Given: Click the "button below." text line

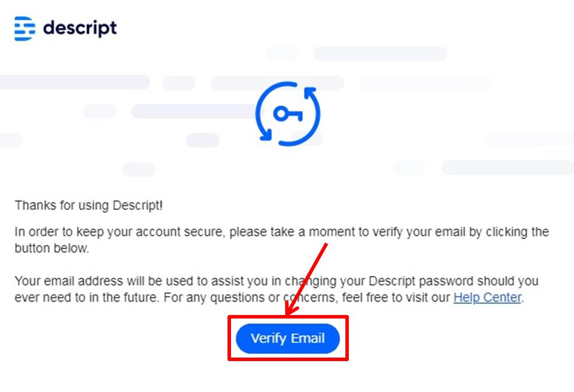Looking at the screenshot, I should (51, 248).
